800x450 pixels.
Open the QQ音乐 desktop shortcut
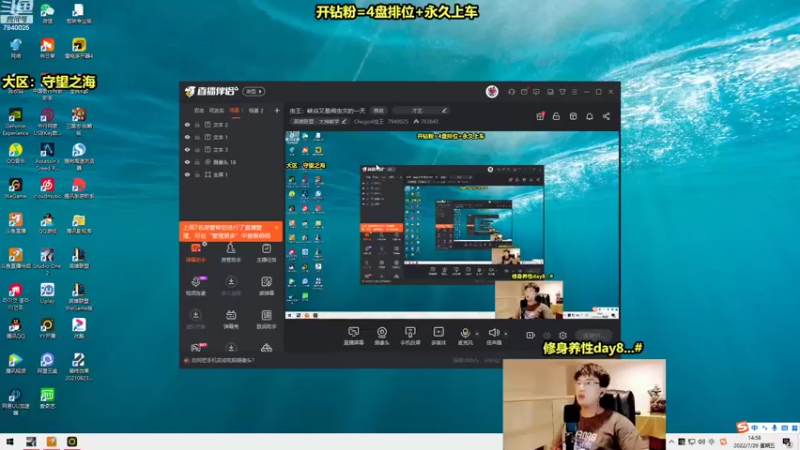tap(15, 153)
